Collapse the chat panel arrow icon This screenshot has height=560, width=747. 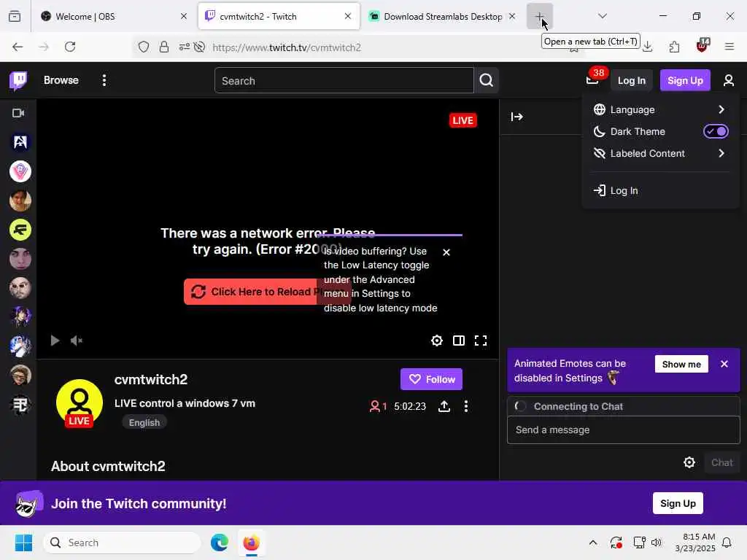tap(517, 117)
